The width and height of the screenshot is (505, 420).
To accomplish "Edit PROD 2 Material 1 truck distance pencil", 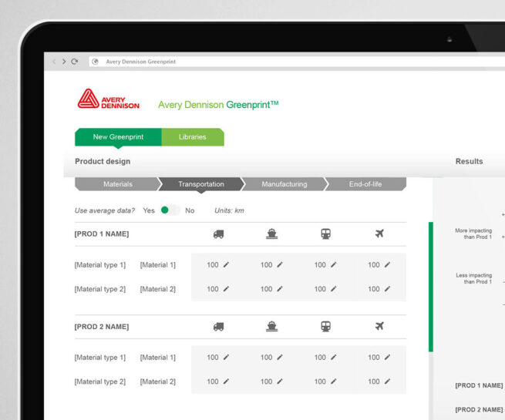I will (x=226, y=357).
